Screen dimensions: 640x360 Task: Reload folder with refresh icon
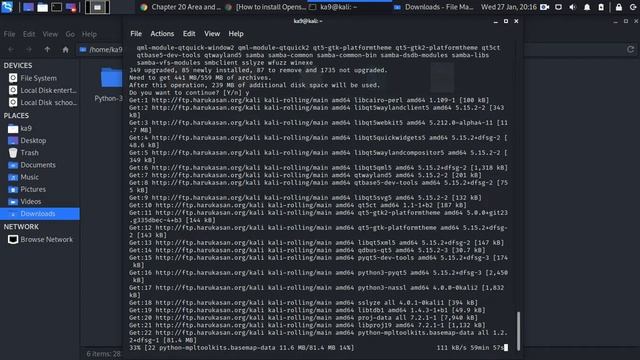point(630,49)
